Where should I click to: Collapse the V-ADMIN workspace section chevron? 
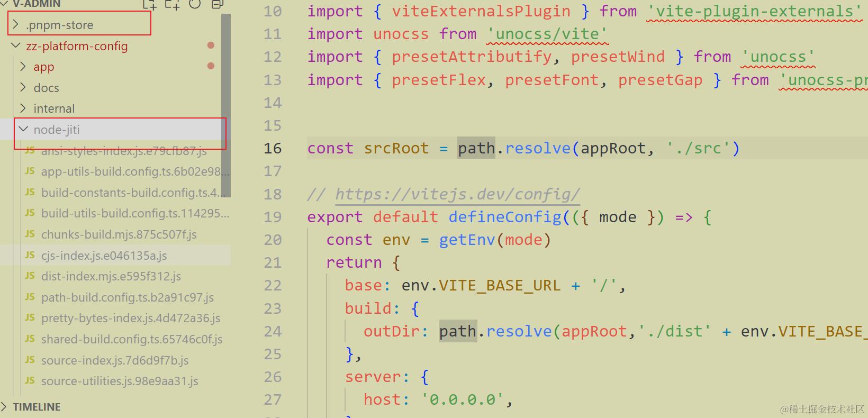click(x=4, y=3)
